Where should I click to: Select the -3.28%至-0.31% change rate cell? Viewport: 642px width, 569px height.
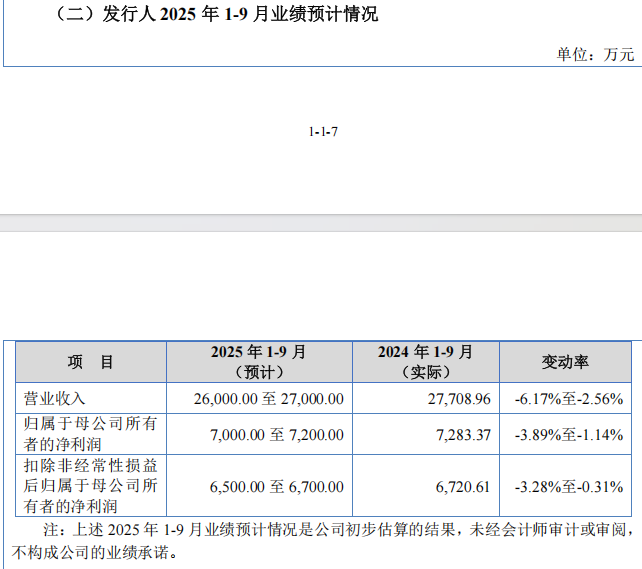coord(568,486)
